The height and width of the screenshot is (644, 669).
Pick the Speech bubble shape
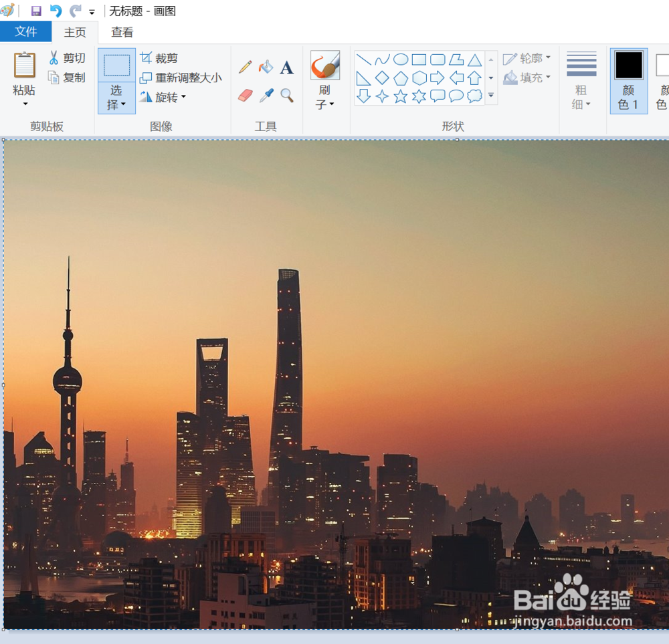tap(438, 96)
